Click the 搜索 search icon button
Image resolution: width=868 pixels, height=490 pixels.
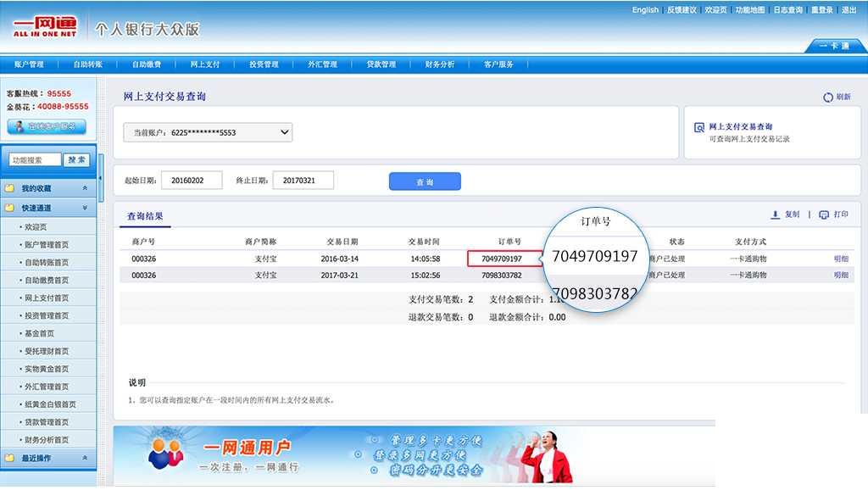(x=75, y=159)
